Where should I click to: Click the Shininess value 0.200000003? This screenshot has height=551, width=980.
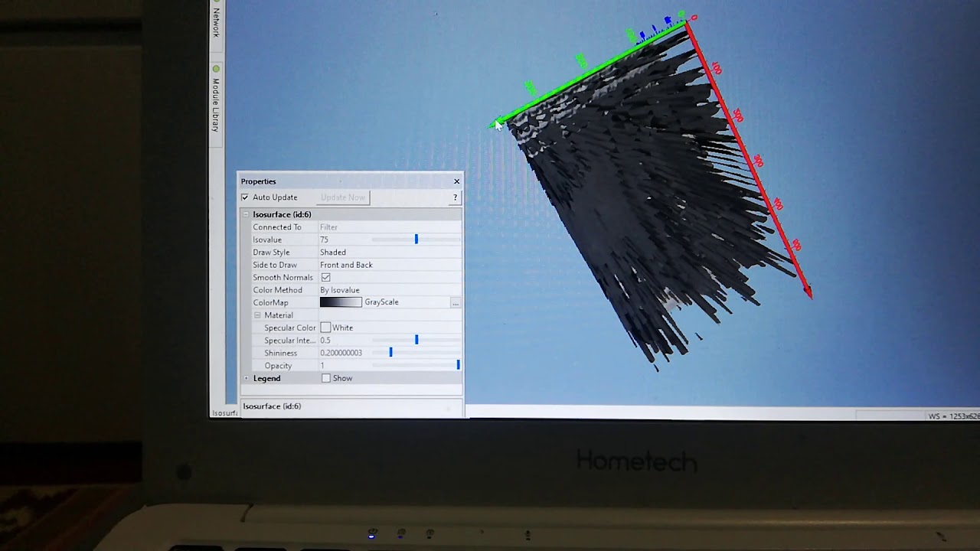pos(341,353)
